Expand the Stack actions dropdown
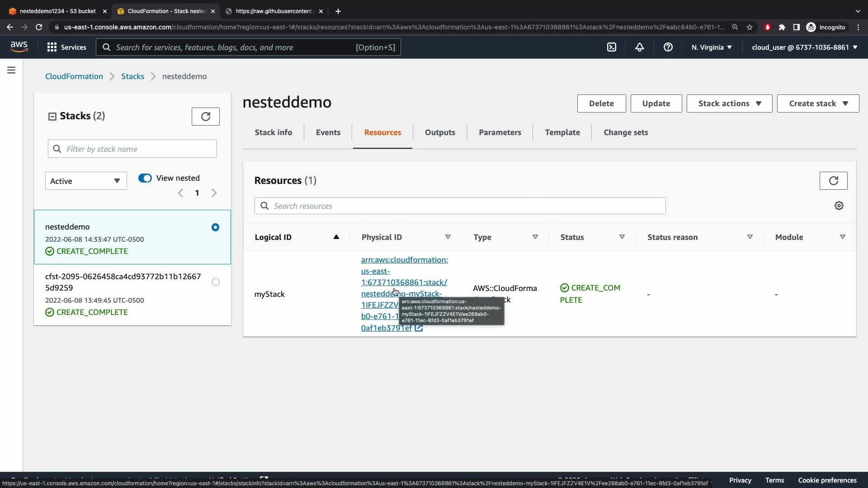The width and height of the screenshot is (868, 488). click(729, 103)
